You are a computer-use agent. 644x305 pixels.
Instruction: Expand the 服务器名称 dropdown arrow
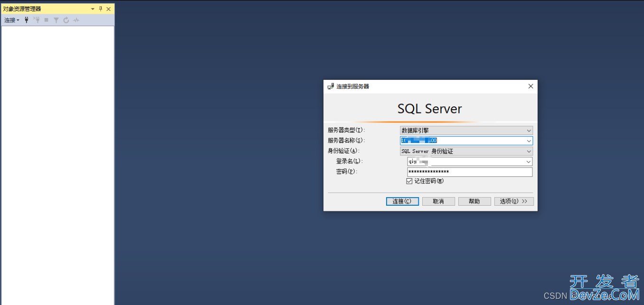[529, 141]
